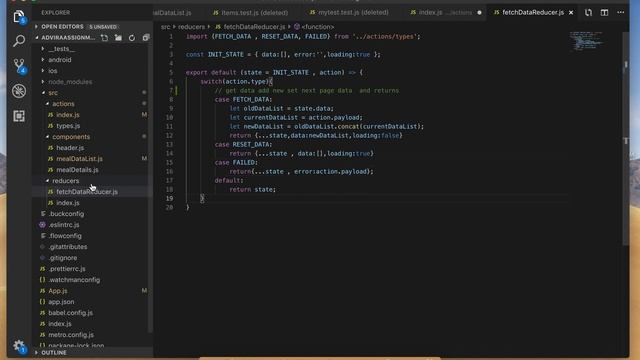Open types.js in the file tree

pos(68,126)
